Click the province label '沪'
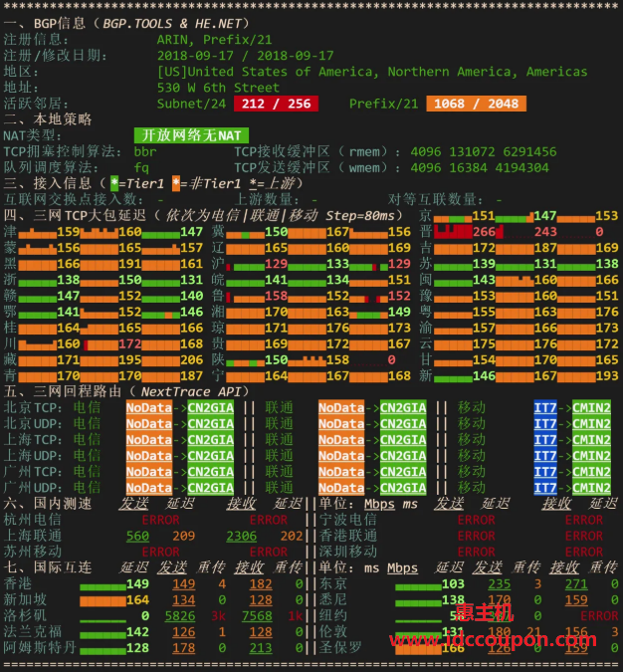The width and height of the screenshot is (623, 672). [x=218, y=264]
